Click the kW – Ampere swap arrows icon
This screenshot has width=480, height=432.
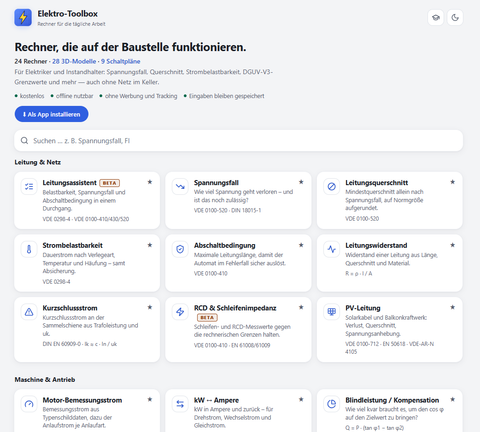click(x=180, y=404)
